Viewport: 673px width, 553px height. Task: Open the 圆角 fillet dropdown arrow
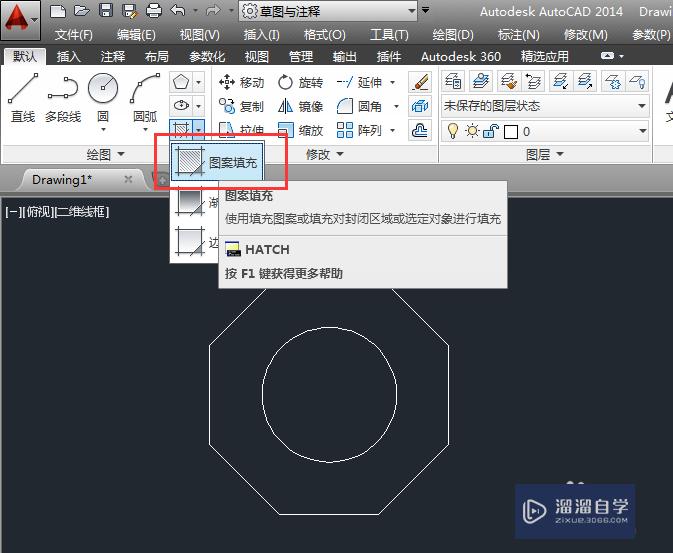(396, 106)
